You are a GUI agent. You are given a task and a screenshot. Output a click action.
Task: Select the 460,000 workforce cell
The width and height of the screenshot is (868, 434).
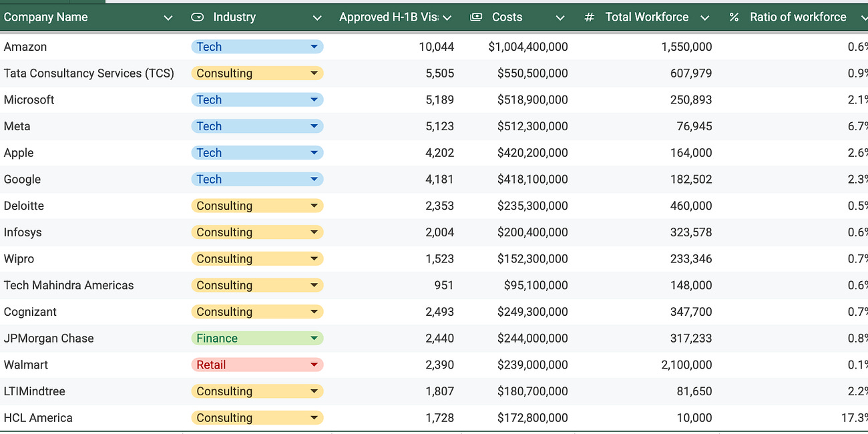(x=647, y=206)
